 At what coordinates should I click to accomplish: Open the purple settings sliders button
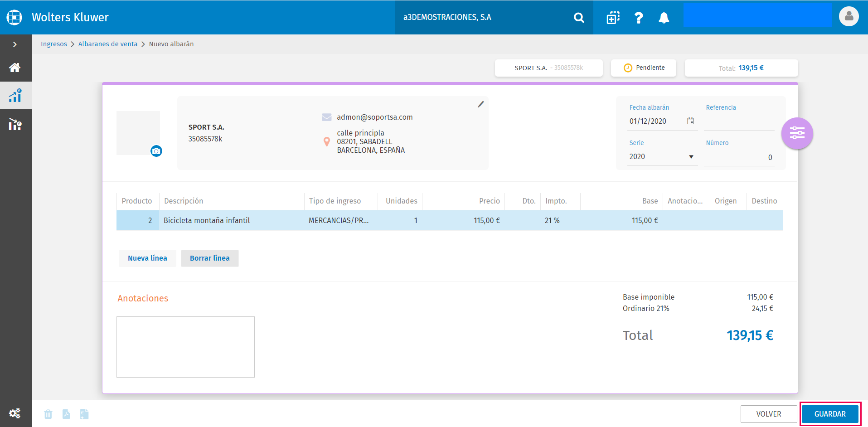coord(797,133)
